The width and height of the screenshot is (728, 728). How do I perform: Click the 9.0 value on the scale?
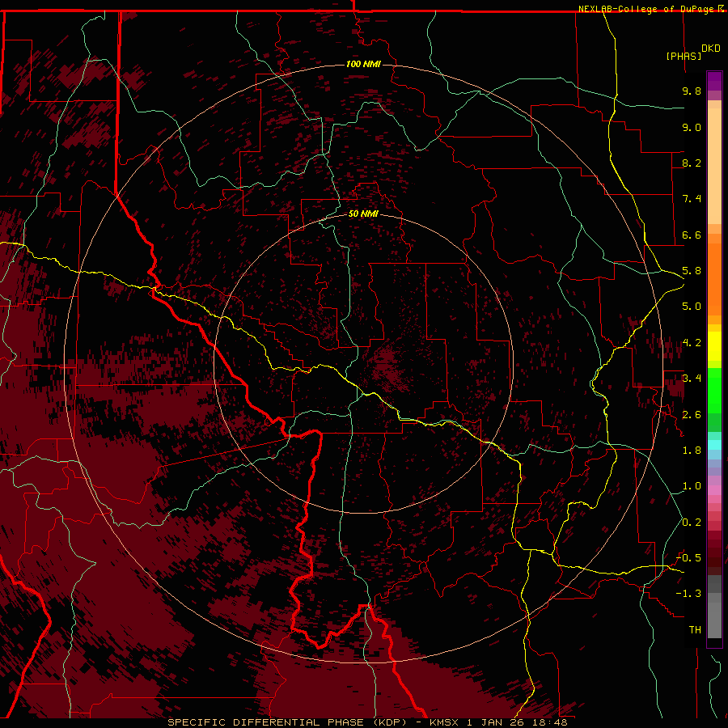[x=692, y=127]
